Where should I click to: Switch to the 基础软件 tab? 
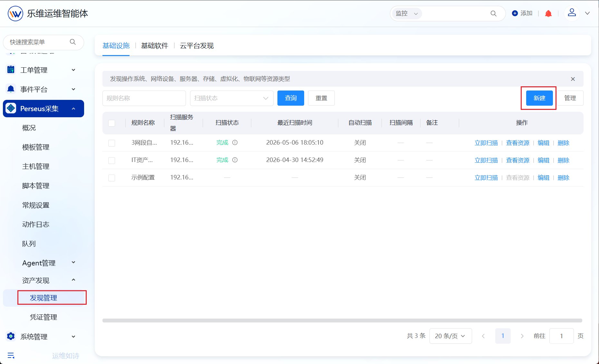[x=155, y=46]
